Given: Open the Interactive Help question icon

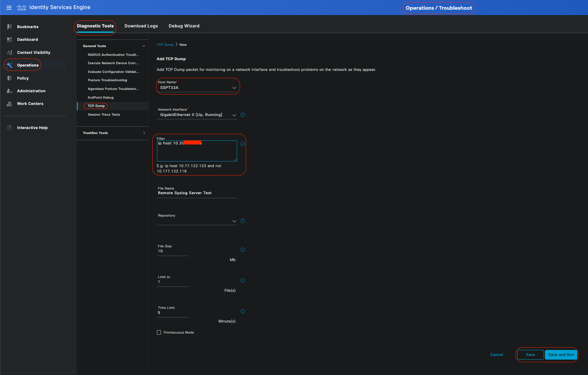Looking at the screenshot, I should tap(10, 128).
